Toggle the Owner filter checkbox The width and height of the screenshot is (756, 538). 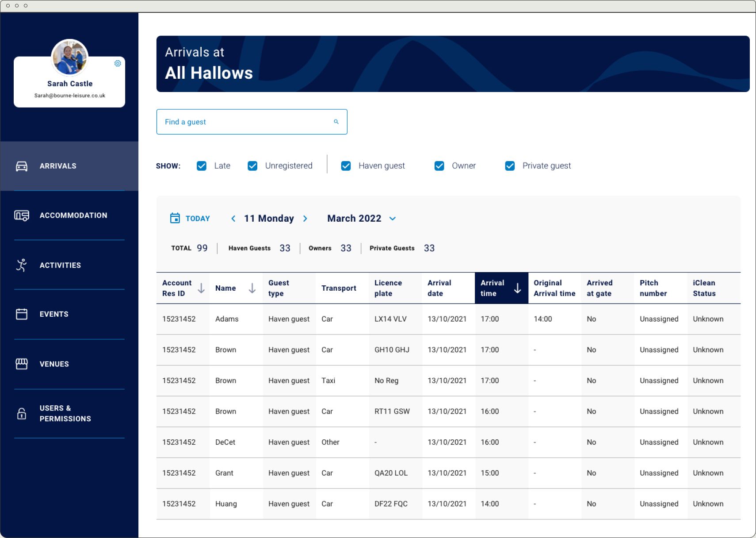click(x=439, y=166)
